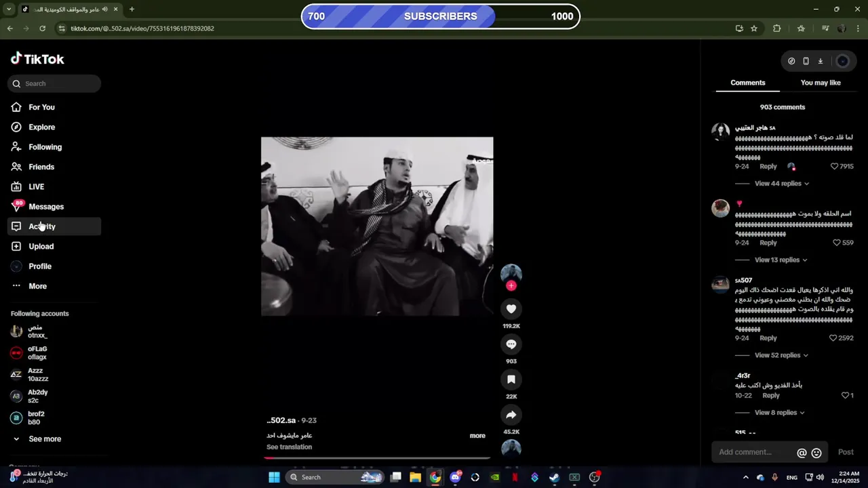Post the comment
This screenshot has width=868, height=488.
(x=846, y=452)
